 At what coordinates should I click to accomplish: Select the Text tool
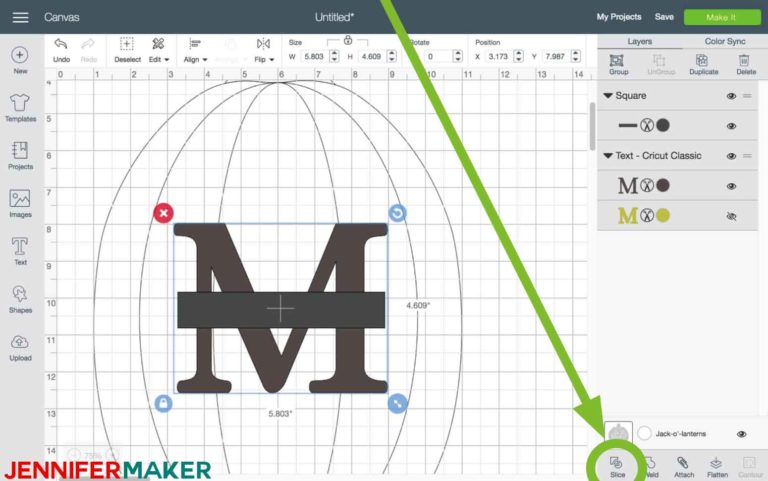[x=20, y=251]
